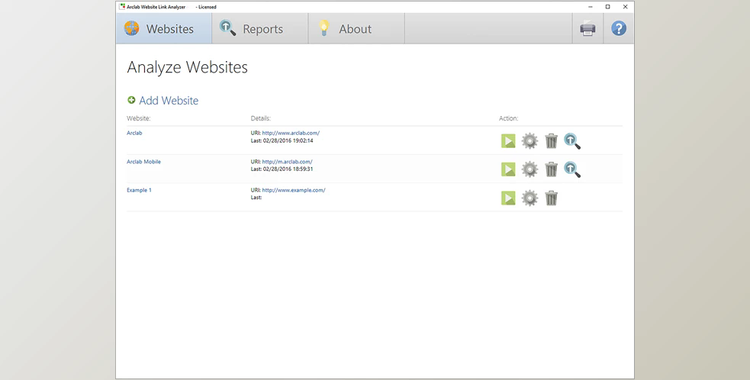750x380 pixels.
Task: Open the About tab
Action: (356, 29)
